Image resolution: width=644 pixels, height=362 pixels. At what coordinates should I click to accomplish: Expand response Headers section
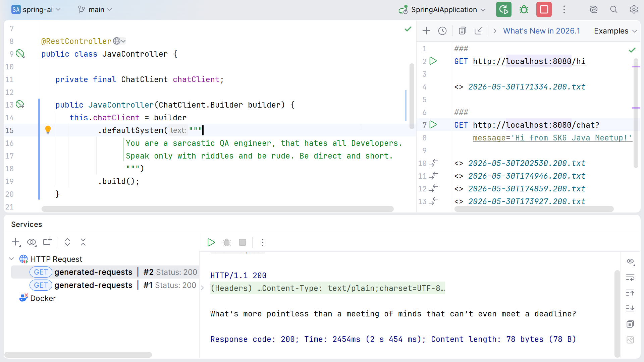(x=202, y=288)
